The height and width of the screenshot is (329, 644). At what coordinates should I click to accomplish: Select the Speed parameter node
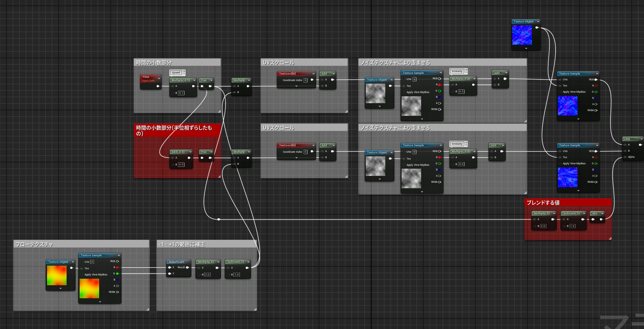(176, 72)
